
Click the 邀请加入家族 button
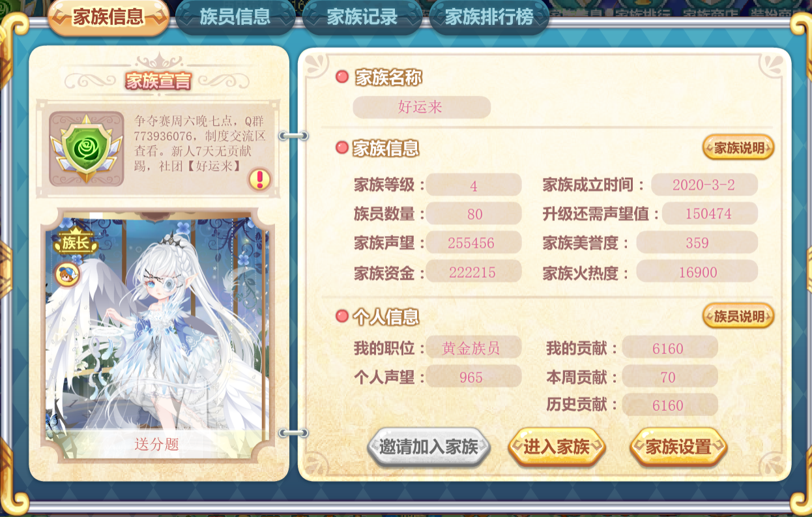click(429, 447)
